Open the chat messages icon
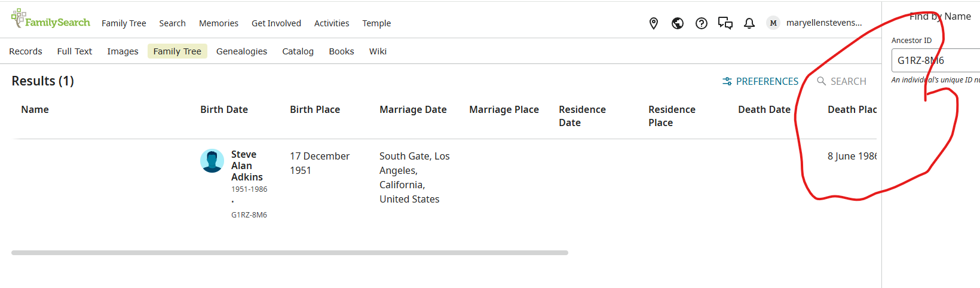The width and height of the screenshot is (980, 288). coord(725,23)
